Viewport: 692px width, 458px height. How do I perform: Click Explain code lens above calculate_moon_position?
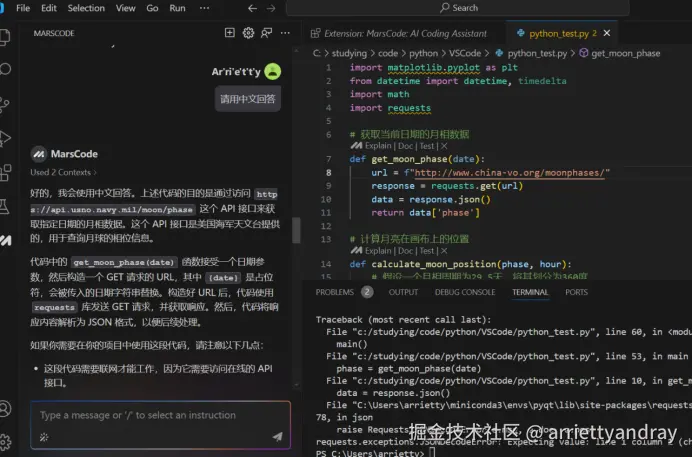(378, 251)
